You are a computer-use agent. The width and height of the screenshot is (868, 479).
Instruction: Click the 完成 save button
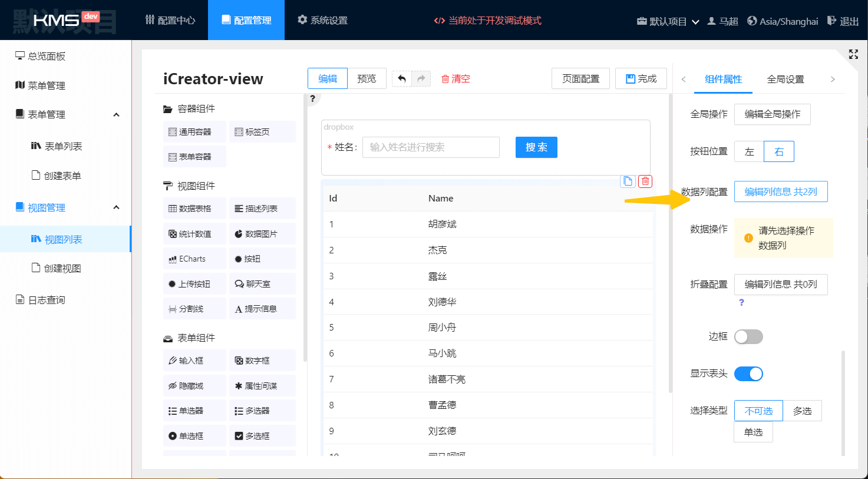coord(641,78)
